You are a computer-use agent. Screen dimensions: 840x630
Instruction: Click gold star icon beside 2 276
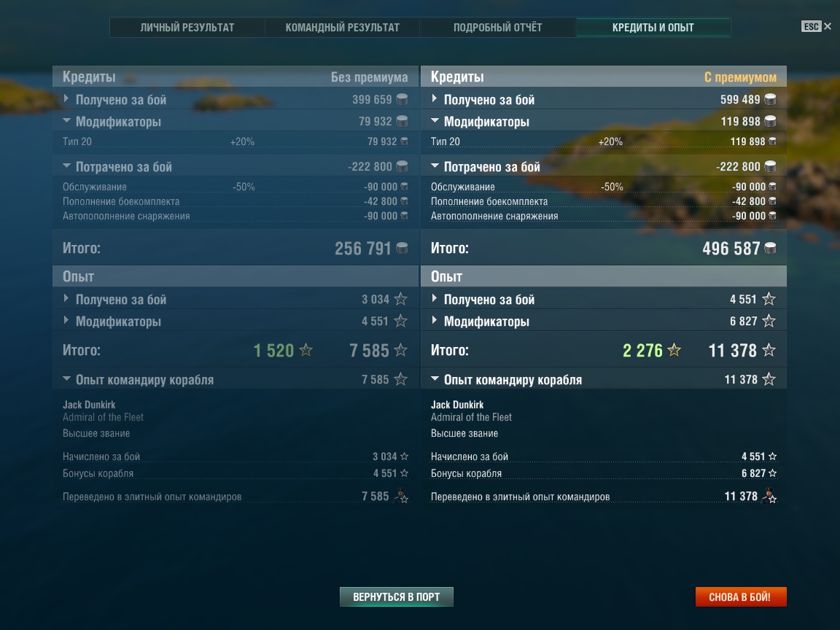(x=674, y=350)
